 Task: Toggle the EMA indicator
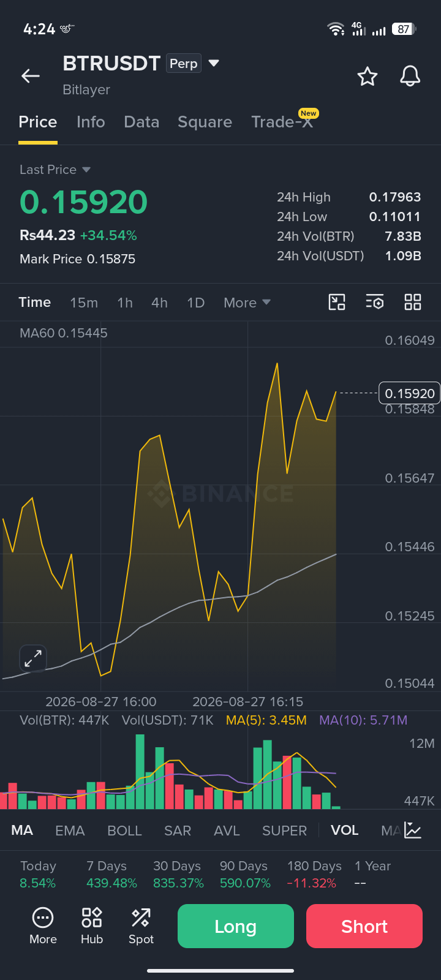(70, 831)
